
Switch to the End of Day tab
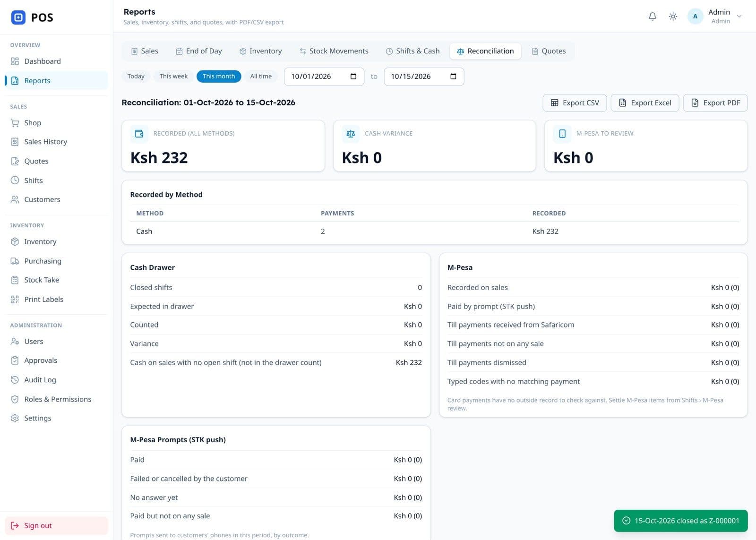[x=198, y=51]
